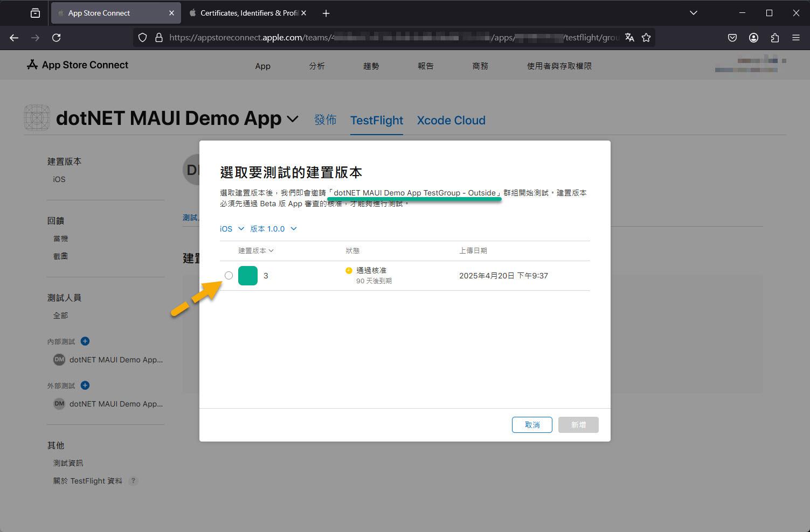Screen dimensions: 810x532
Task: Click the padlock site info icon
Action: pos(158,38)
